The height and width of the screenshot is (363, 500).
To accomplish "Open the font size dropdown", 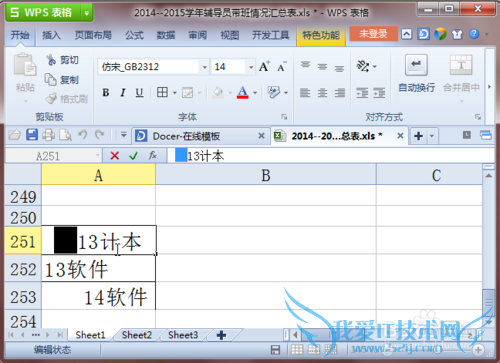I will coord(251,67).
